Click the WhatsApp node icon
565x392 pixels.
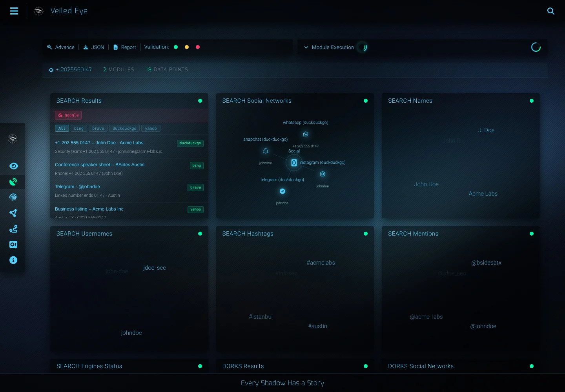point(306,134)
